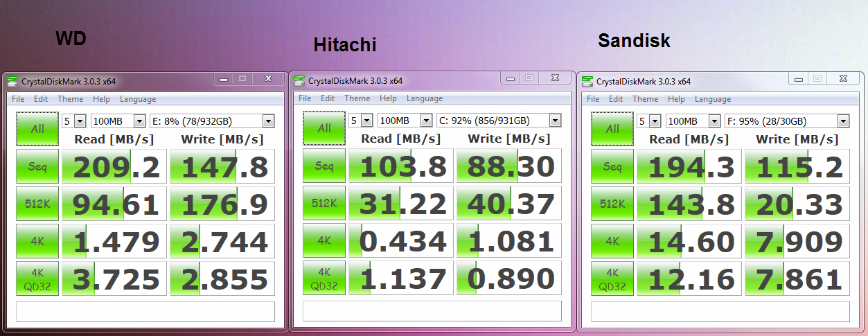The width and height of the screenshot is (868, 336).
Task: Start the 4K QD32 test in Sandisk window
Action: click(612, 278)
